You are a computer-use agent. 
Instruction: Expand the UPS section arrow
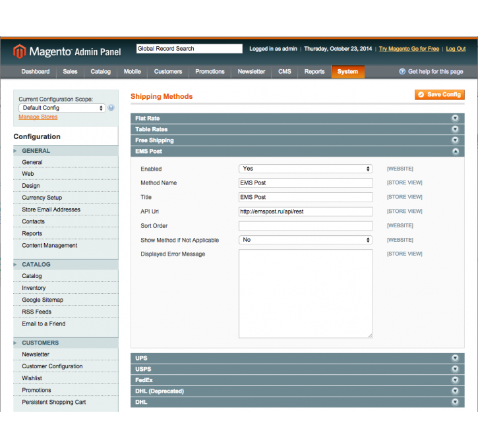click(455, 358)
